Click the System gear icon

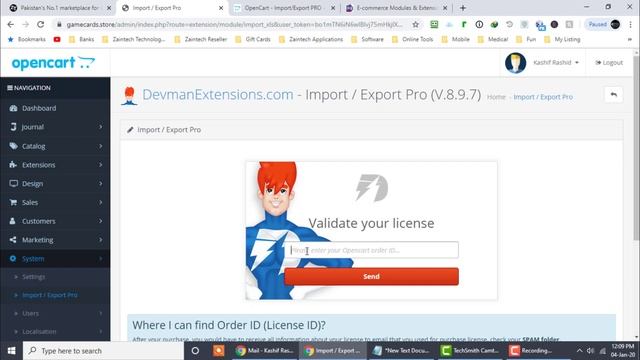pos(13,258)
